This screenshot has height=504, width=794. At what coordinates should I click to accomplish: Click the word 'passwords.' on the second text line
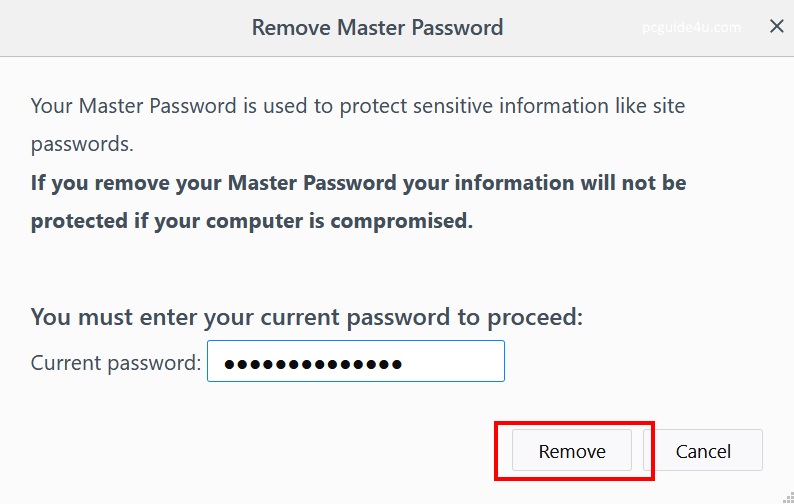pyautogui.click(x=82, y=143)
